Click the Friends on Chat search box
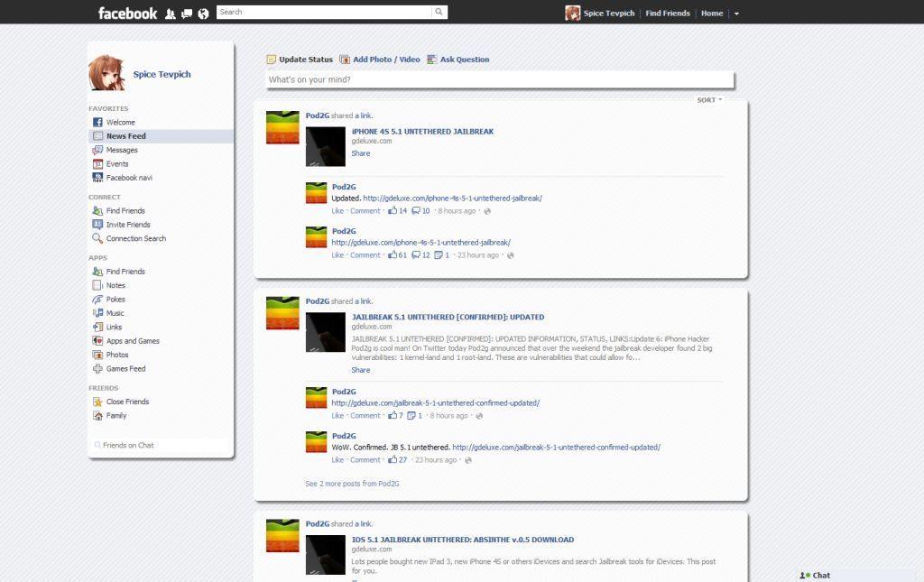The width and height of the screenshot is (924, 582). tap(161, 446)
